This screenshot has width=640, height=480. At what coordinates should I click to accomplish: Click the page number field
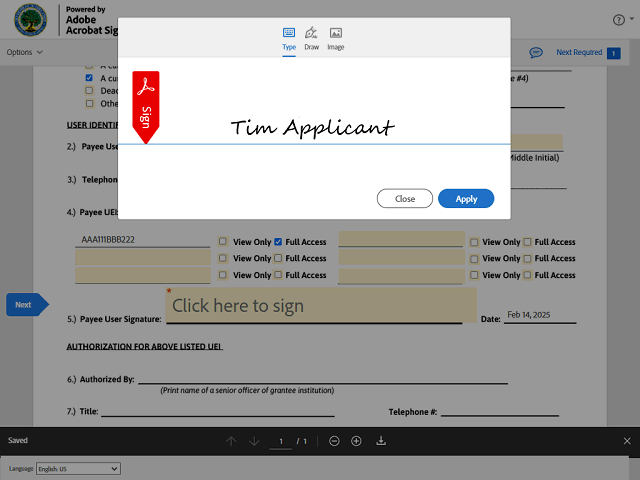(x=281, y=442)
